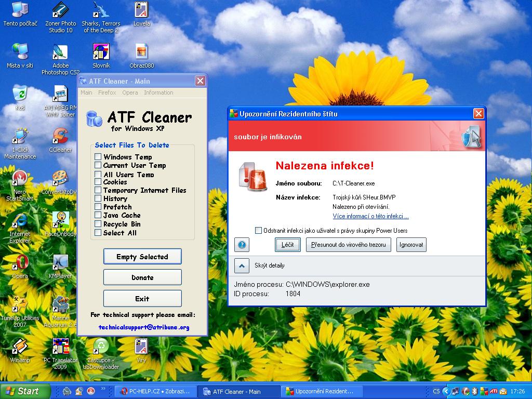Click Empty Selected button
Screen dimensions: 532x399
142,257
